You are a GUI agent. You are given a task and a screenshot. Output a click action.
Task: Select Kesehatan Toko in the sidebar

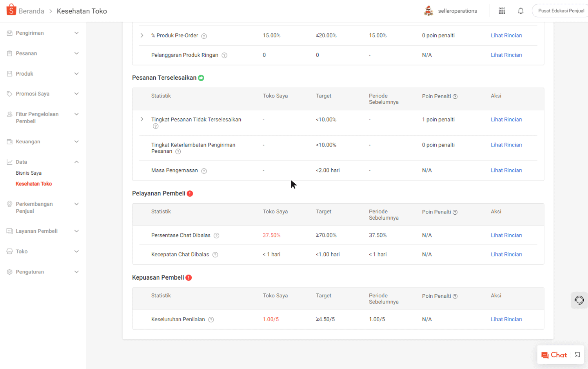(x=34, y=184)
